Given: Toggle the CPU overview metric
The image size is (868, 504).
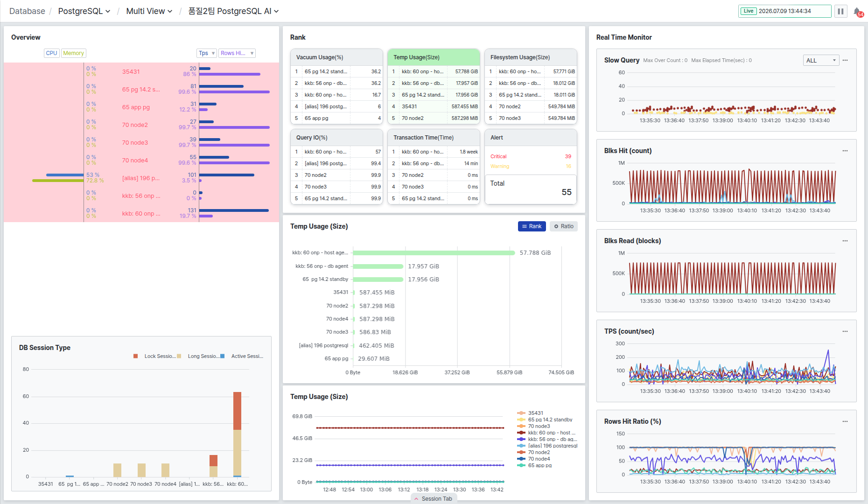Looking at the screenshot, I should (x=51, y=53).
